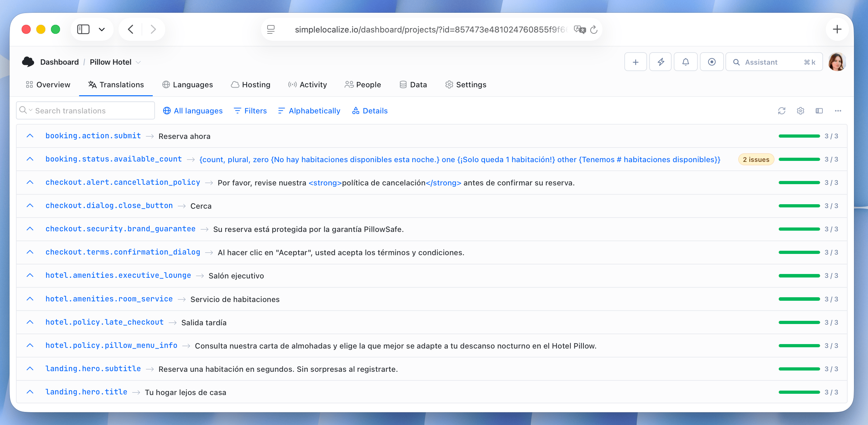868x425 pixels.
Task: Click the translate icon in address bar
Action: pyautogui.click(x=579, y=30)
